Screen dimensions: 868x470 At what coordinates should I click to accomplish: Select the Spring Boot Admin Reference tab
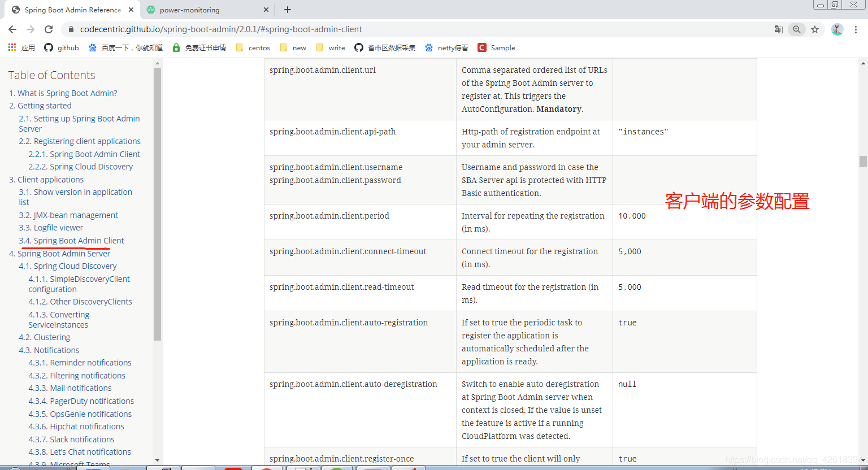pos(72,10)
